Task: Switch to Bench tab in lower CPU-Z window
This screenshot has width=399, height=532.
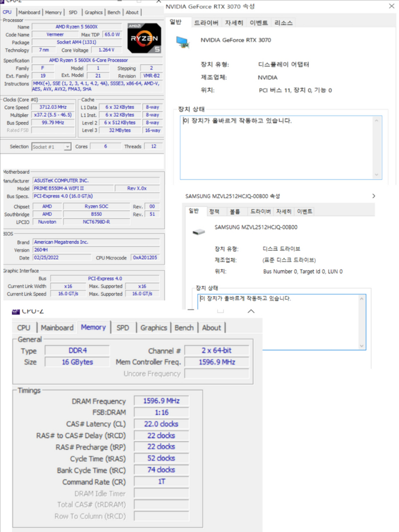Action: (x=184, y=328)
